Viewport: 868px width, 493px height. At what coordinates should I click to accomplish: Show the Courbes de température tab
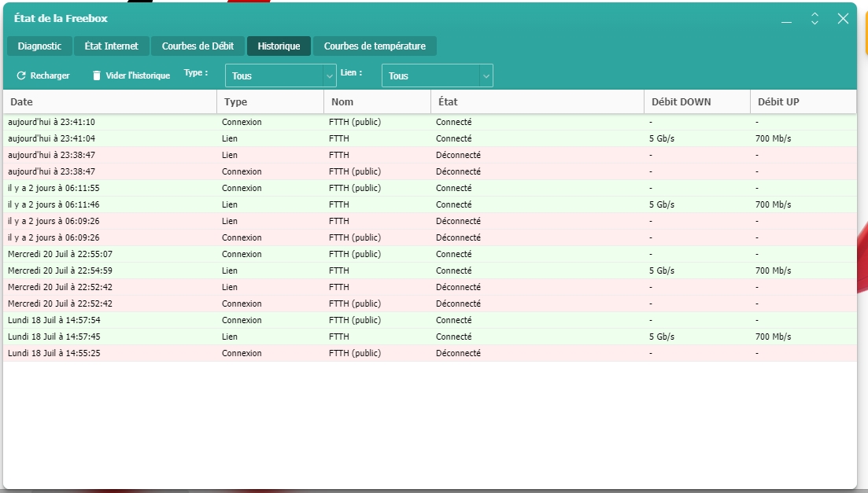coord(375,46)
